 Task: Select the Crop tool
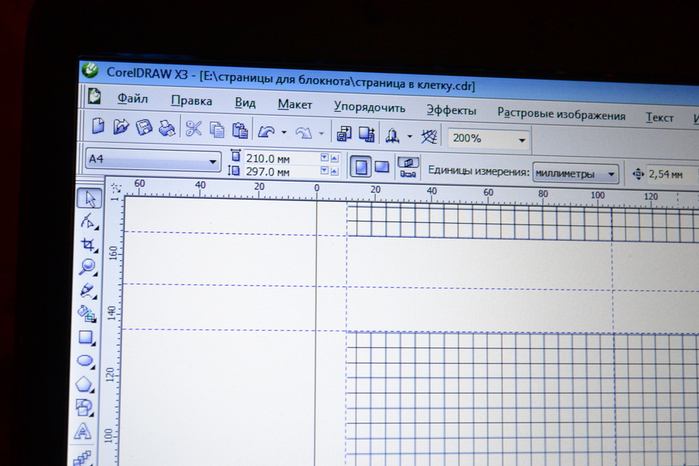point(88,244)
